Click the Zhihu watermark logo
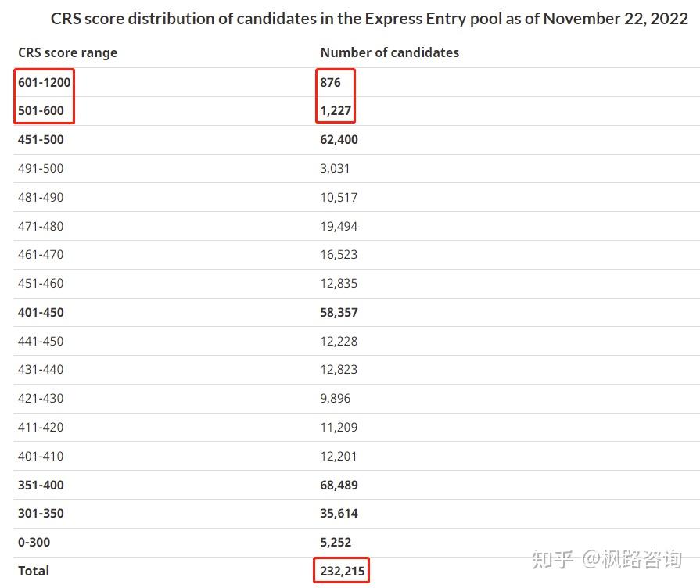 click(x=553, y=560)
